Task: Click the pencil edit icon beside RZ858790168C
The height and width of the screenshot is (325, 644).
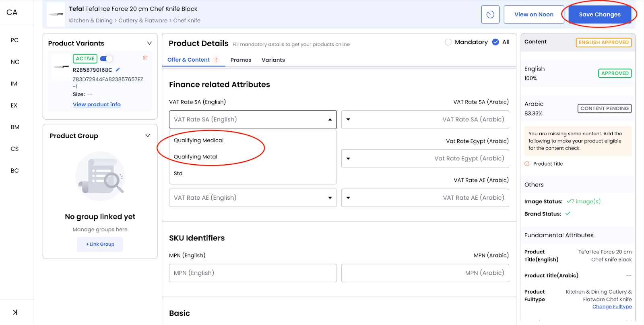Action: tap(118, 70)
